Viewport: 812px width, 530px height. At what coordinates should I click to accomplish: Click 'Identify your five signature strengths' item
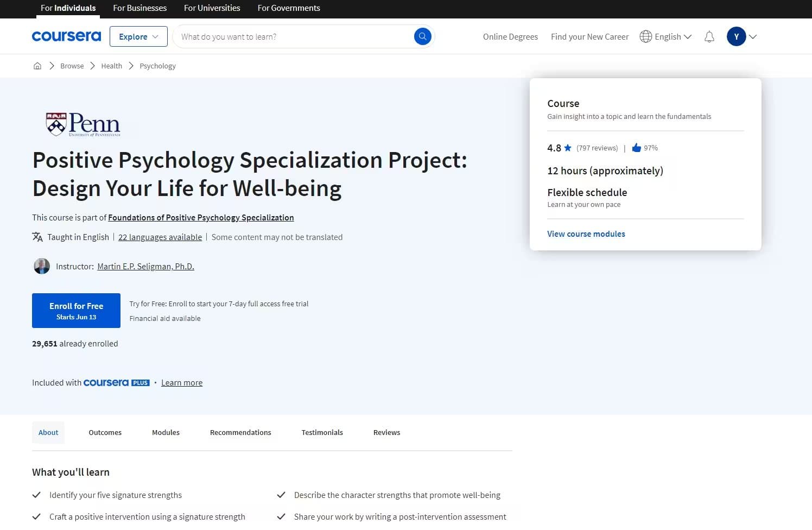(116, 495)
